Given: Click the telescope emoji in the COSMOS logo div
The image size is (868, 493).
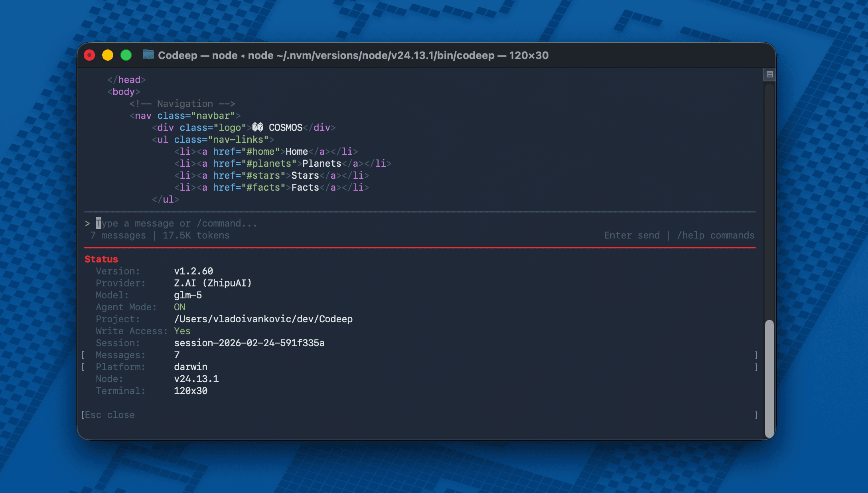Looking at the screenshot, I should [x=258, y=127].
